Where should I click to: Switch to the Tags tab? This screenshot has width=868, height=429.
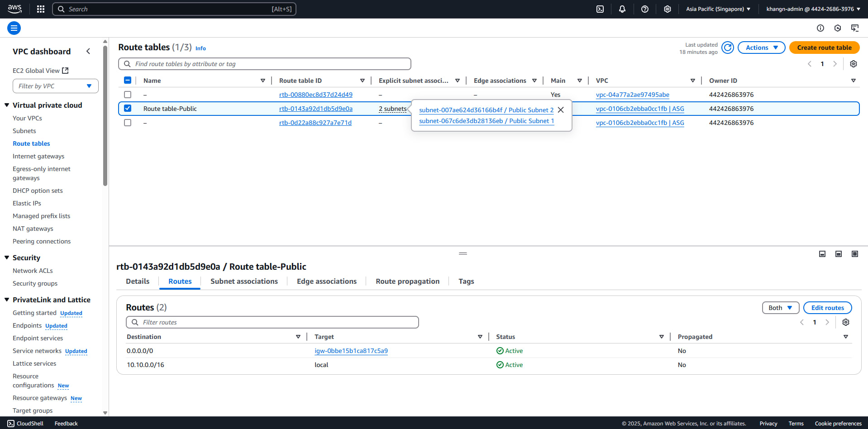[466, 281]
